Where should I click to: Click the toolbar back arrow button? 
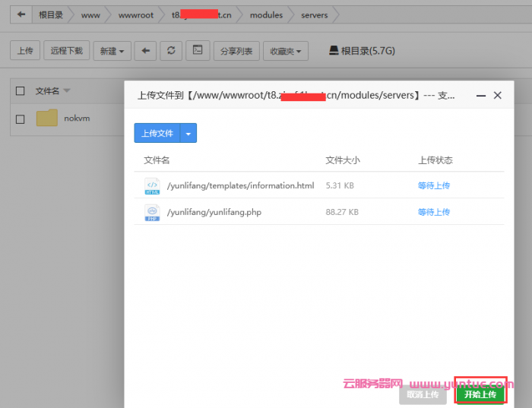pos(146,51)
